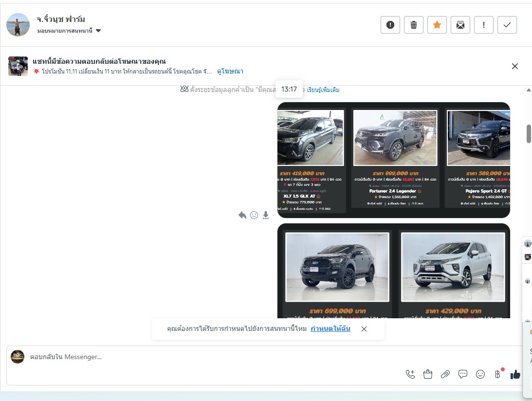Click the trash icon to delete conversation
Viewport: 532px width, 401px height.
coord(413,25)
